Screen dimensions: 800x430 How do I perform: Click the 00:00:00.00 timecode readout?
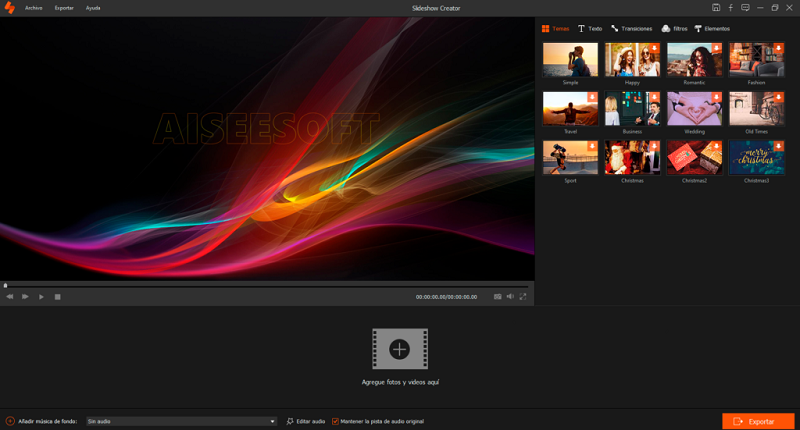446,297
